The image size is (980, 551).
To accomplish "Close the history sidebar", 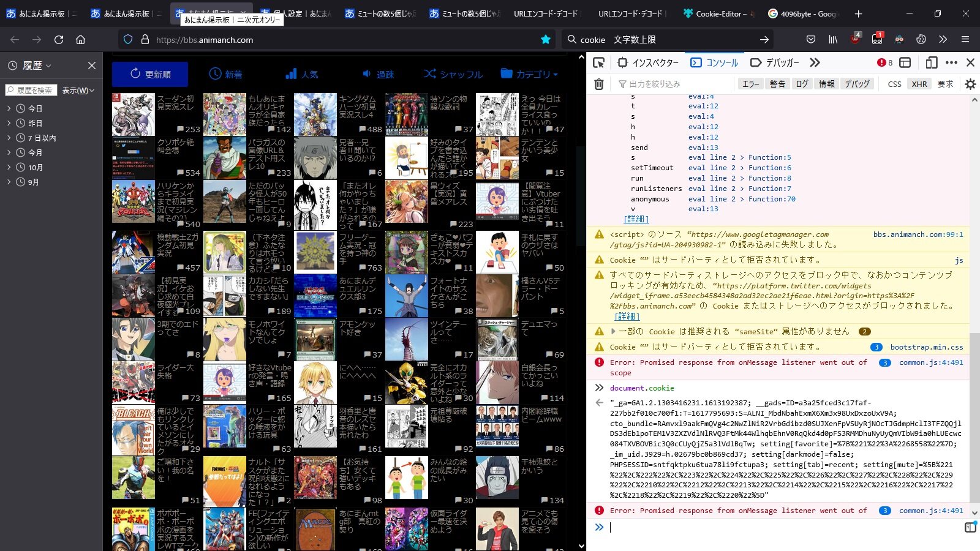I will pos(91,66).
